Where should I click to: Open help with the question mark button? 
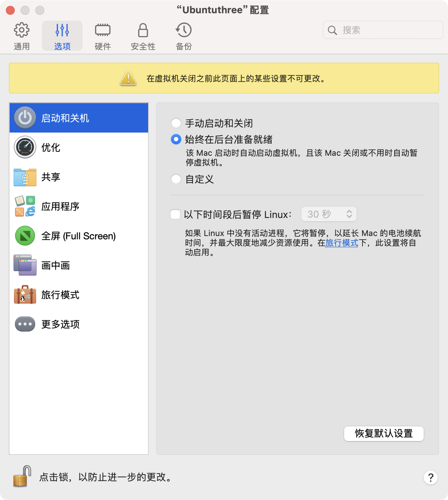point(431,478)
